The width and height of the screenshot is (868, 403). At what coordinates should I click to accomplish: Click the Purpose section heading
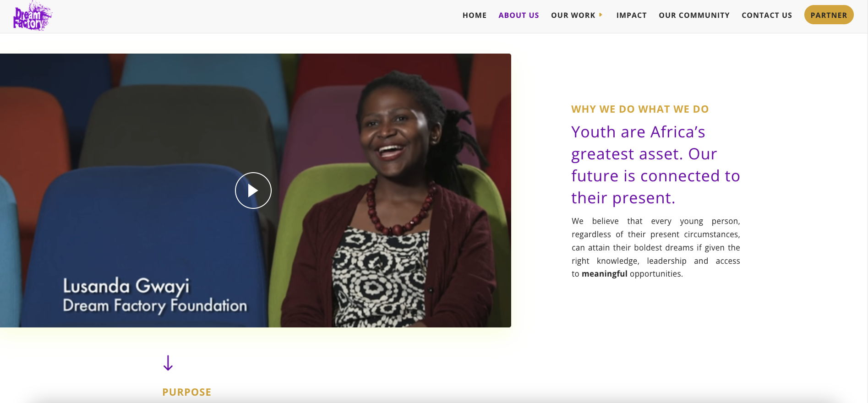tap(187, 392)
